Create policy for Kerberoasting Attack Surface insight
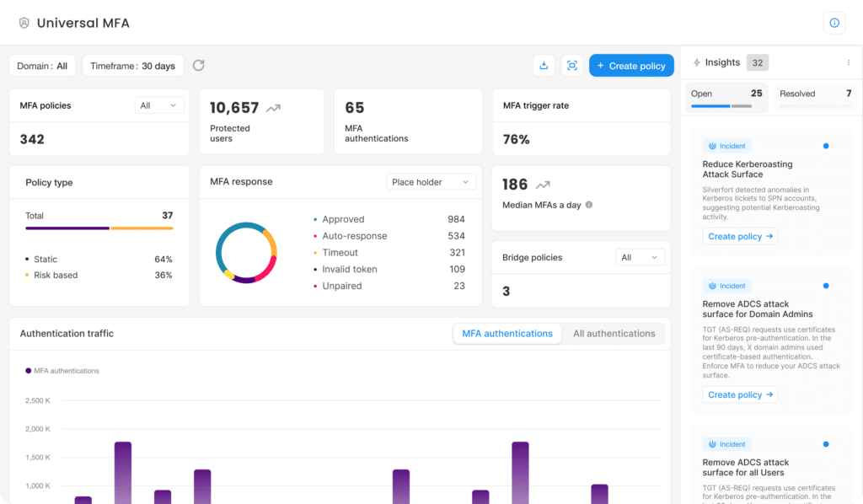The height and width of the screenshot is (504, 863). 740,237
